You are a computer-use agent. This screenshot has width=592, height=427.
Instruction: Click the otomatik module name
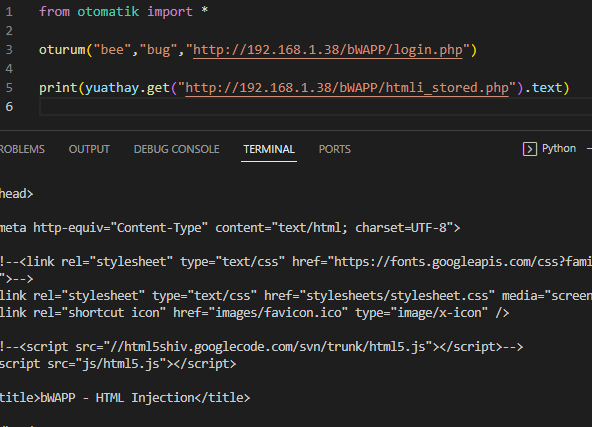tap(108, 12)
